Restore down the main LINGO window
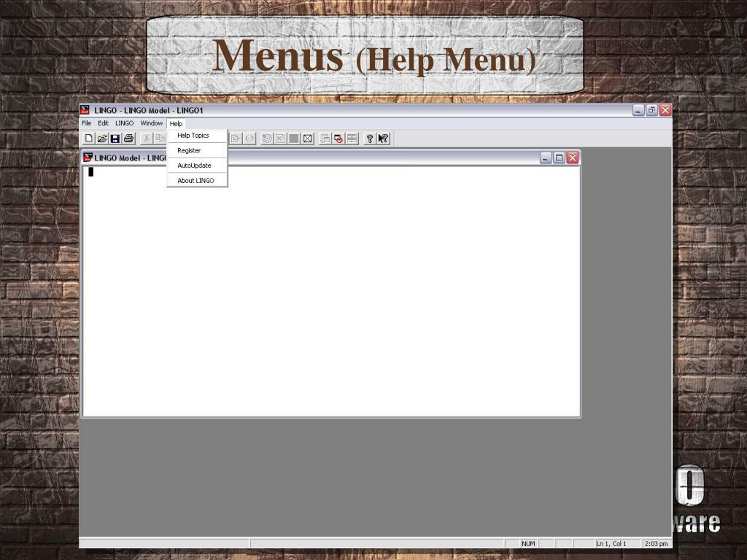Viewport: 747px width, 560px height. point(651,110)
